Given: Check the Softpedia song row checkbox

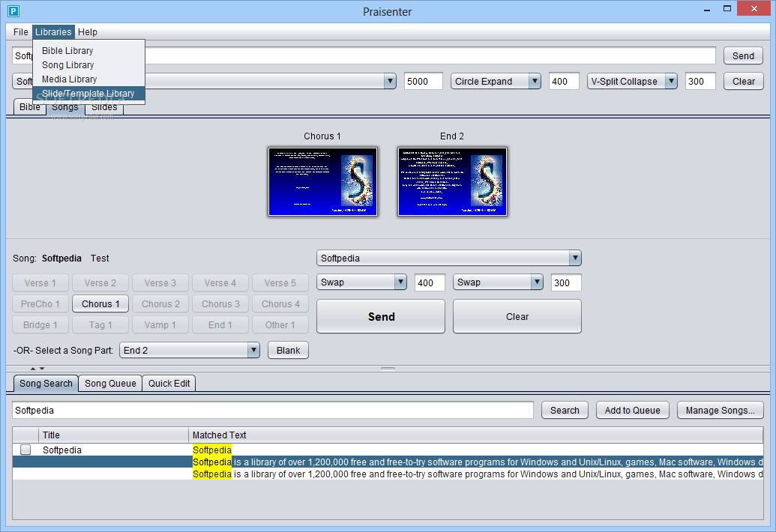Looking at the screenshot, I should pos(25,450).
